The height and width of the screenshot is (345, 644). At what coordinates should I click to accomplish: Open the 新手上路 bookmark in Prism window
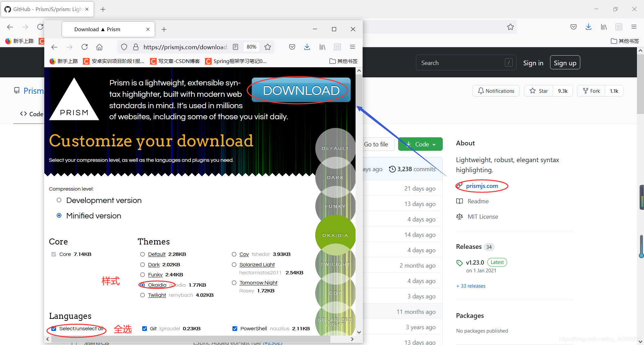click(64, 61)
